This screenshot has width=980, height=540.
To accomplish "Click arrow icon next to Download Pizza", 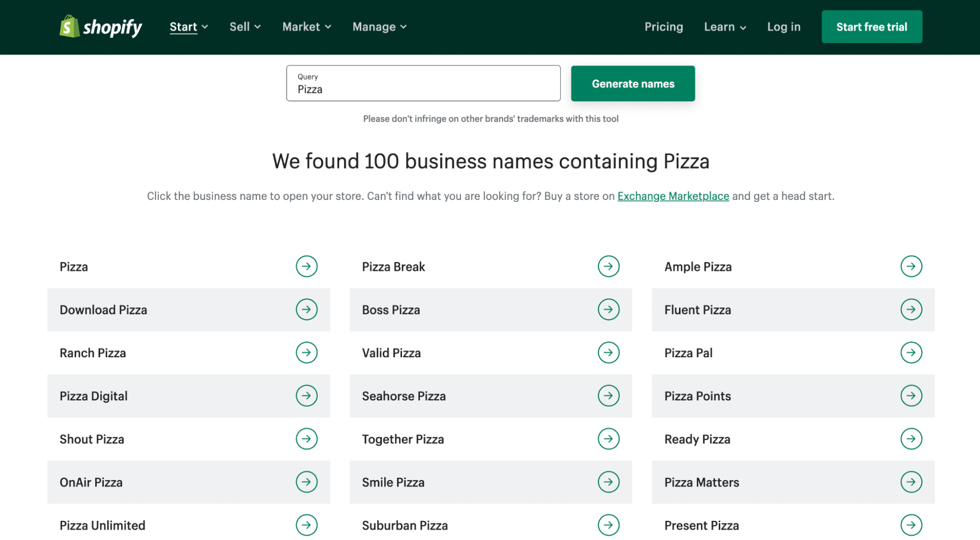I will (x=306, y=310).
